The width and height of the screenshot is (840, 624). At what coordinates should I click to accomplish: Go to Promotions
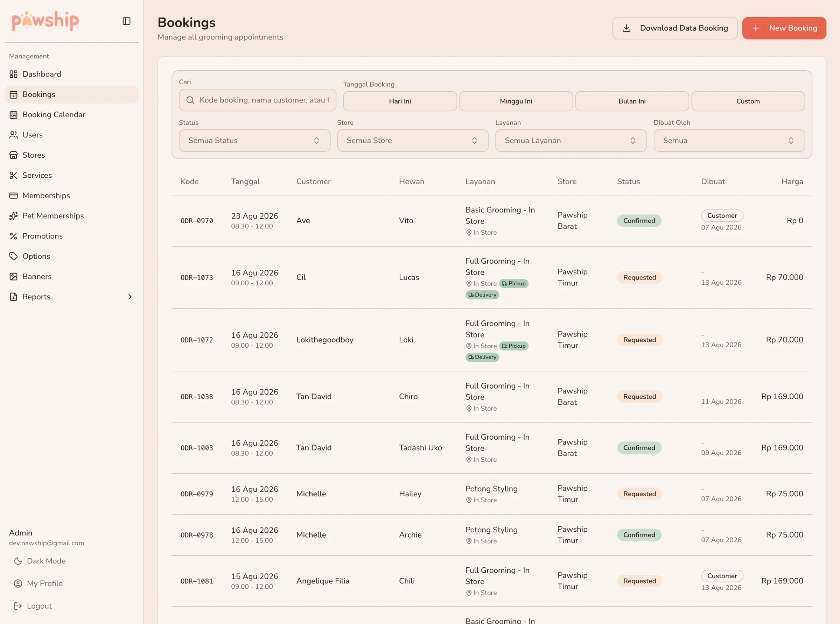click(72, 236)
